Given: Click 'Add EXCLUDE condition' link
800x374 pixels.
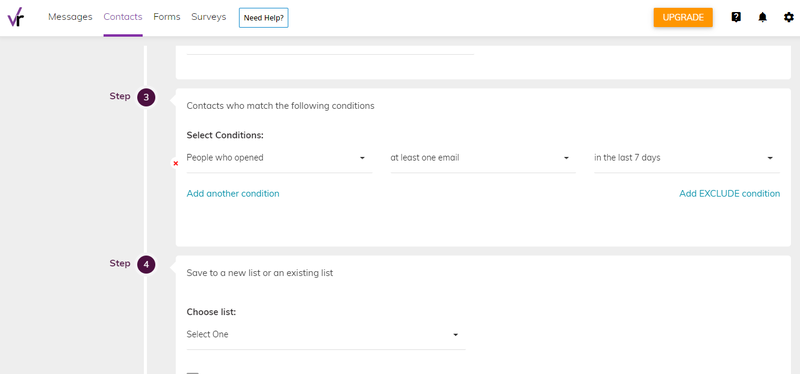Looking at the screenshot, I should pos(730,194).
